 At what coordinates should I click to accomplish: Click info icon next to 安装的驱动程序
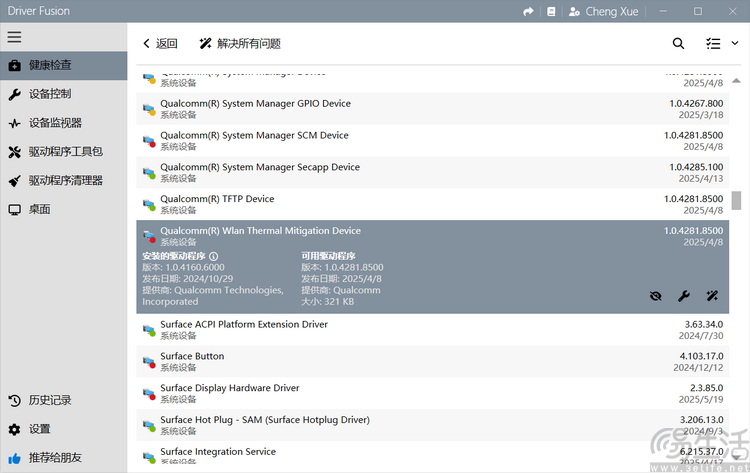[213, 256]
